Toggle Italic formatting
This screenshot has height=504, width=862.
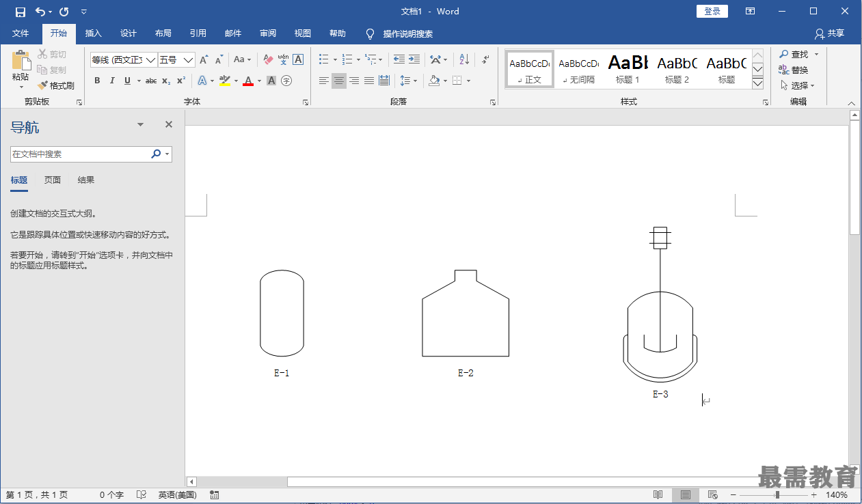[x=112, y=81]
